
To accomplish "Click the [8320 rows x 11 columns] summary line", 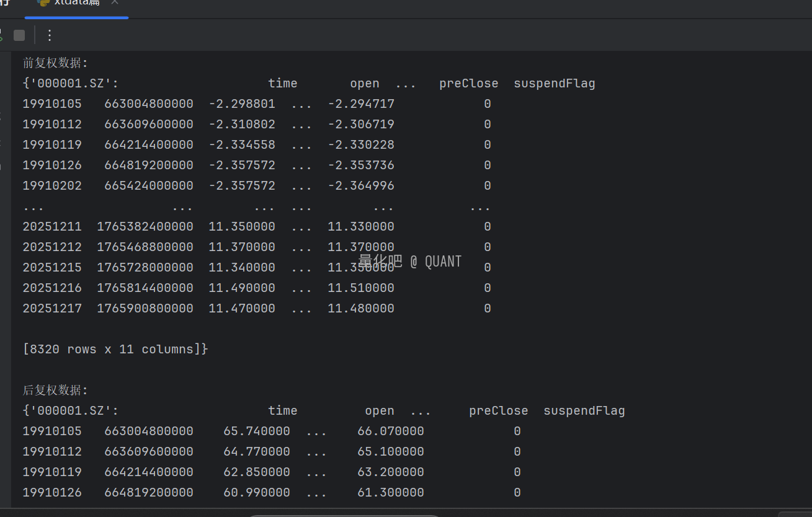I will [x=115, y=349].
